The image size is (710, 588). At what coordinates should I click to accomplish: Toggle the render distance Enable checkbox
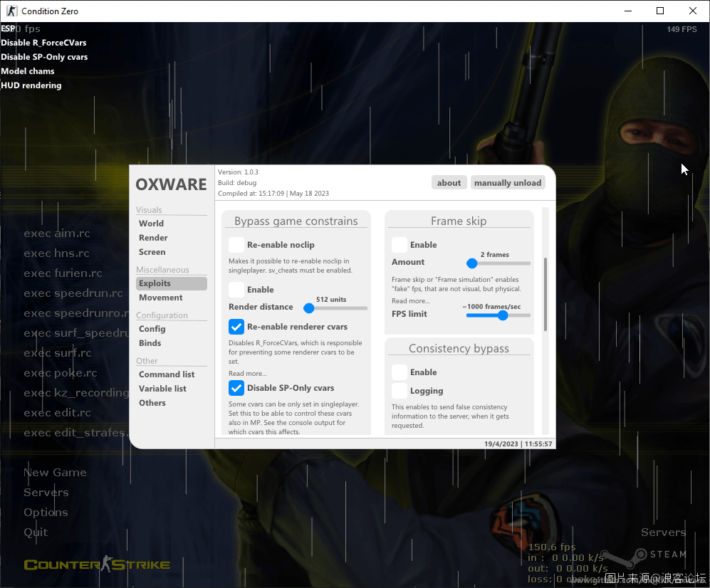(x=236, y=290)
